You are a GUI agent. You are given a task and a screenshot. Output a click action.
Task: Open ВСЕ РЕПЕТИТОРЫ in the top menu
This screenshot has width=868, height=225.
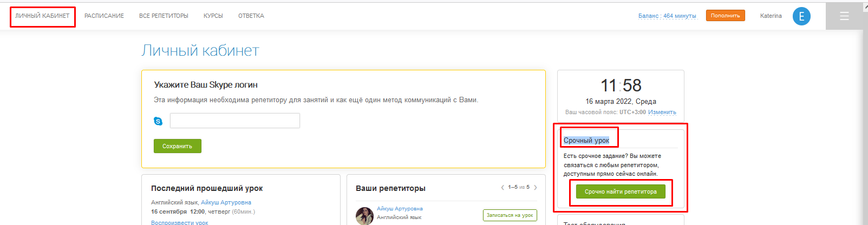pos(164,16)
